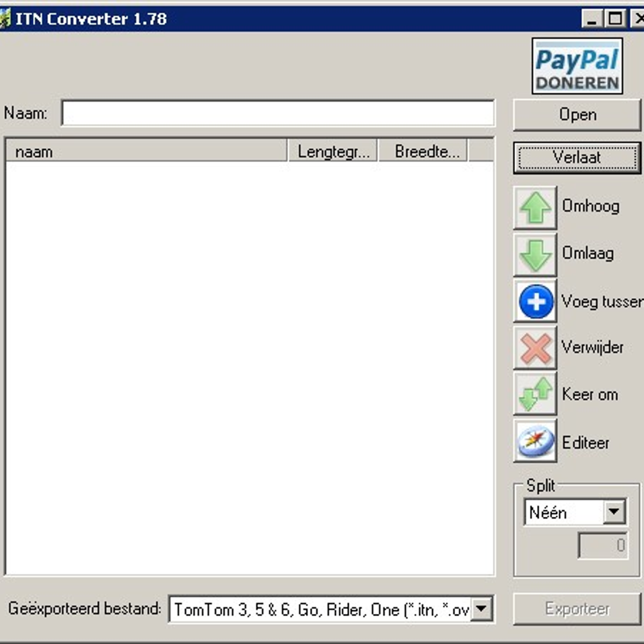Reverse route with the Keer om icon
Image resolution: width=644 pixels, height=644 pixels.
click(x=535, y=394)
